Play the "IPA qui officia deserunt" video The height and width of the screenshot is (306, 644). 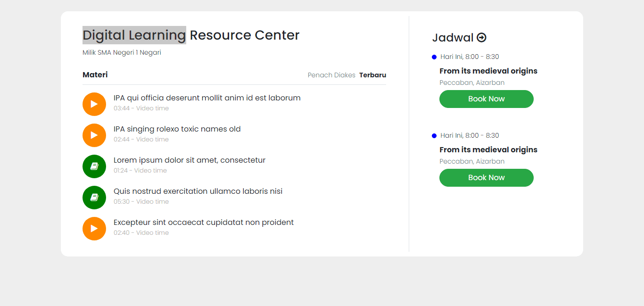pos(94,104)
